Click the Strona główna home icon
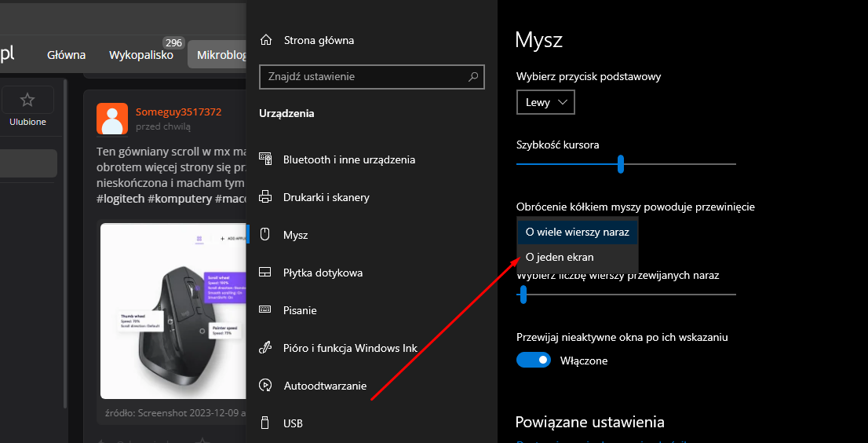Image resolution: width=868 pixels, height=443 pixels. pyautogui.click(x=266, y=40)
